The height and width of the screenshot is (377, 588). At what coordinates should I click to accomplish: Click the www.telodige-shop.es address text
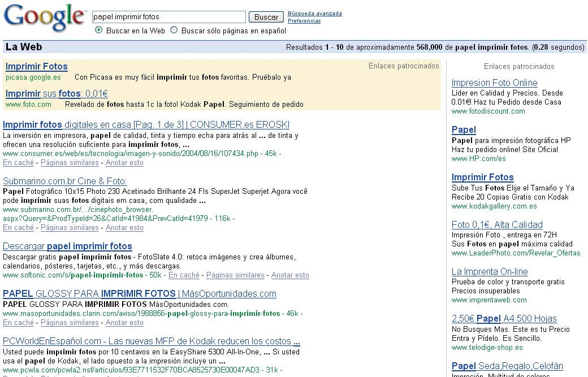coord(487,348)
